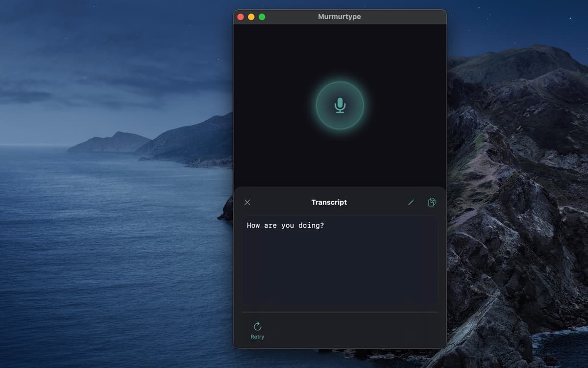The width and height of the screenshot is (588, 368).
Task: Click the Murmurtype window title
Action: 339,17
